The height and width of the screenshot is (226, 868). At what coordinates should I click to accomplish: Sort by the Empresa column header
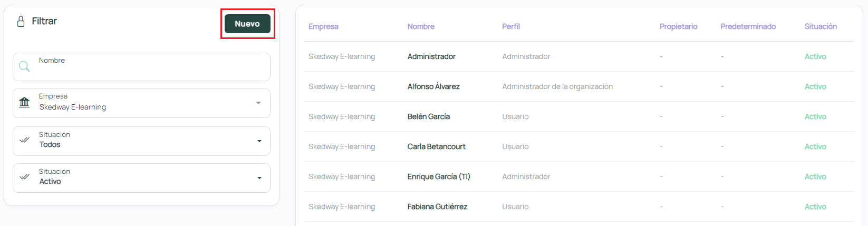click(323, 26)
